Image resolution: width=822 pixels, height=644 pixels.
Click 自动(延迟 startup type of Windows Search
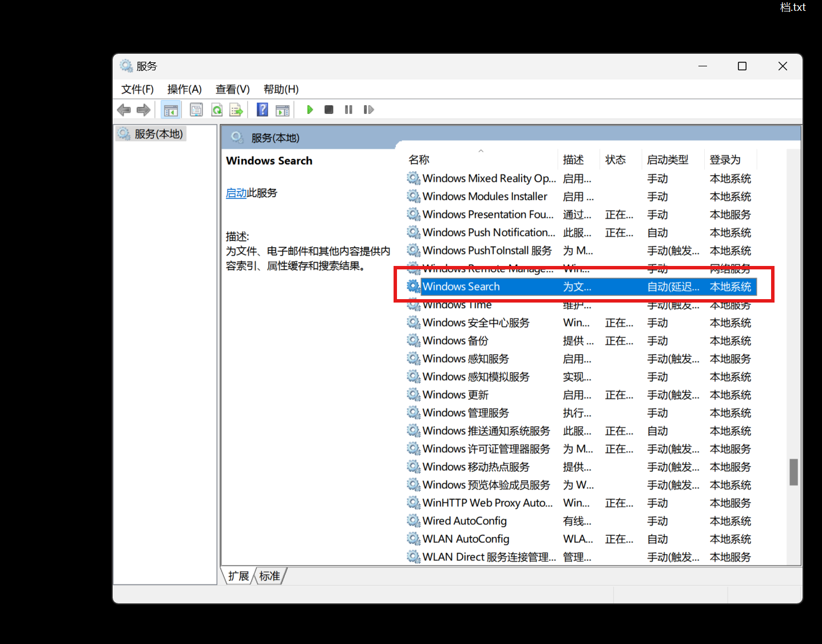(x=673, y=287)
